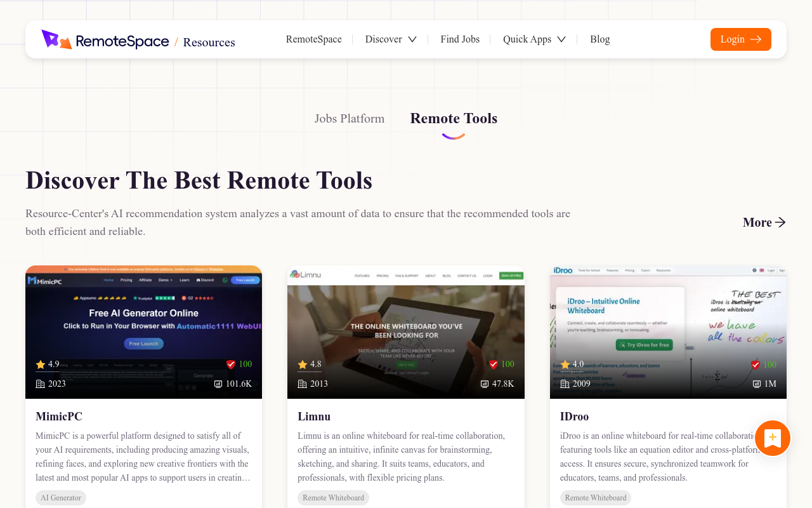Click the Login button

point(740,39)
